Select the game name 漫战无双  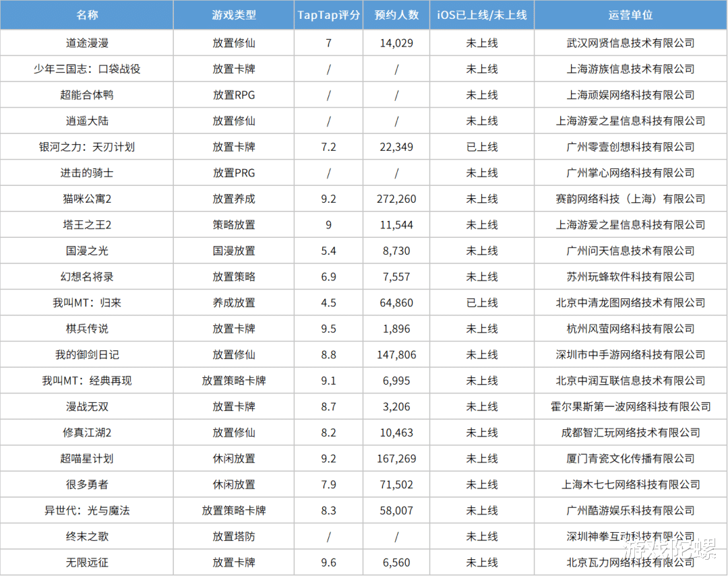(87, 407)
